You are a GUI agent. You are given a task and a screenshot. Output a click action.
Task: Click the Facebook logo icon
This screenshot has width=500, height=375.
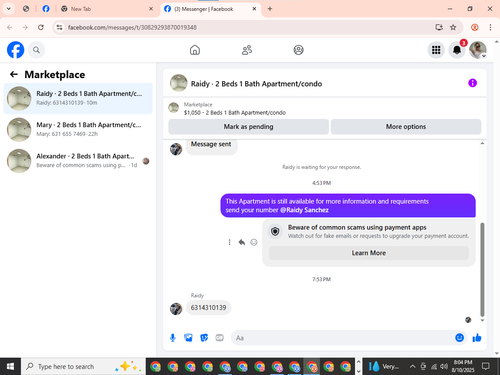[x=15, y=50]
